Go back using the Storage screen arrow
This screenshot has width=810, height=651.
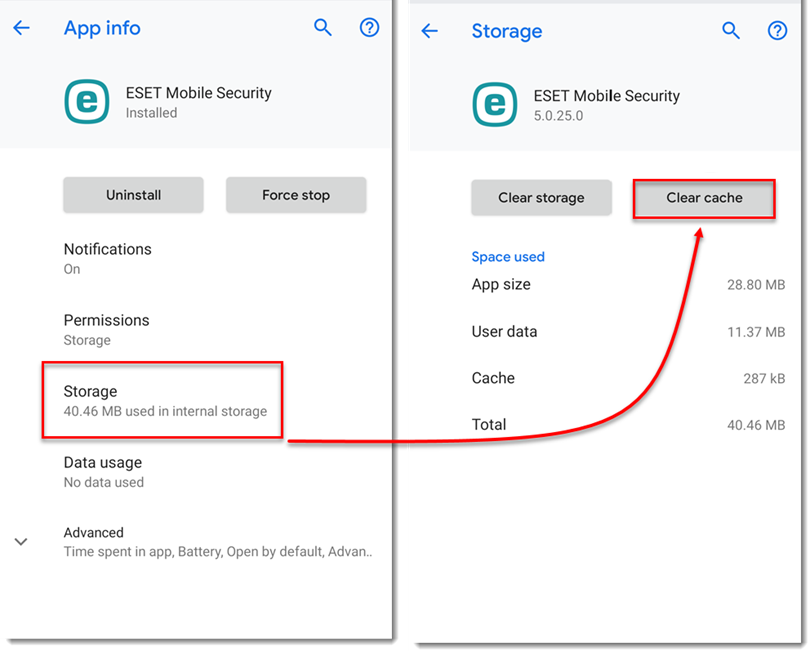pos(430,32)
